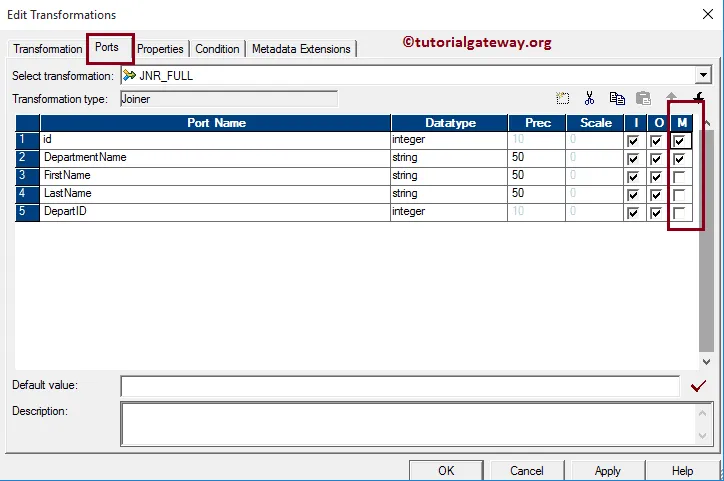This screenshot has height=481, width=724.
Task: Click the Default value input field
Action: tap(400, 386)
